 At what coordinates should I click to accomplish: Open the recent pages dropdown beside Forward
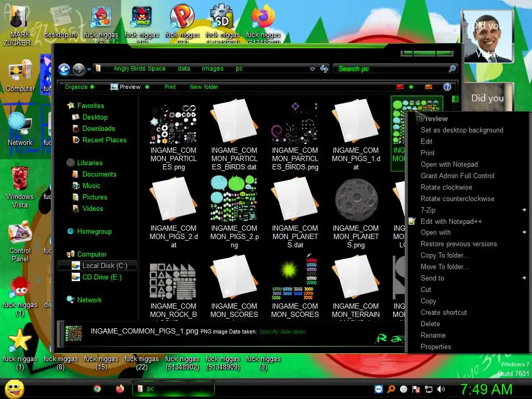pyautogui.click(x=89, y=70)
